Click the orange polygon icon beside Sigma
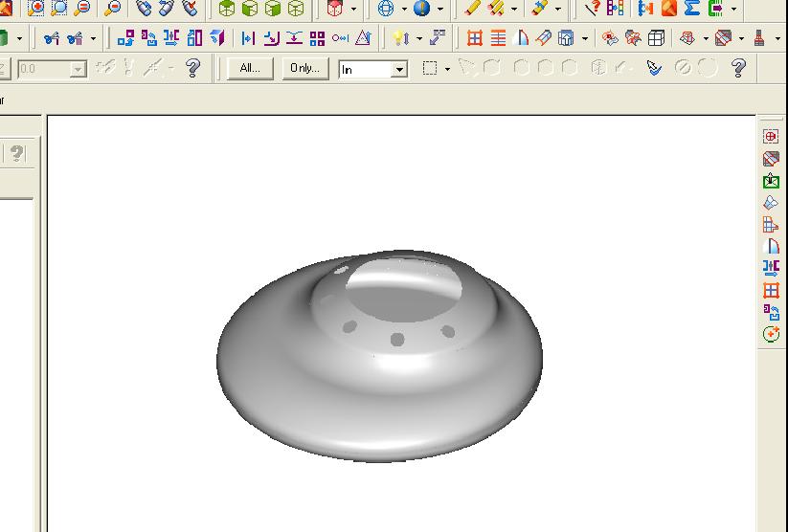Viewport: 788px width, 532px height. click(x=669, y=8)
